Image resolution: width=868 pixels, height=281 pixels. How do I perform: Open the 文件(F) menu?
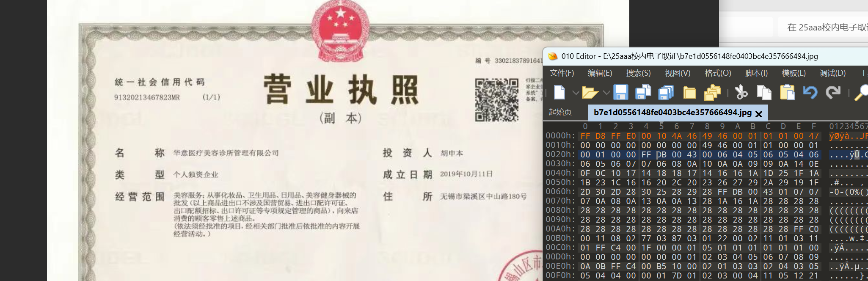point(562,73)
